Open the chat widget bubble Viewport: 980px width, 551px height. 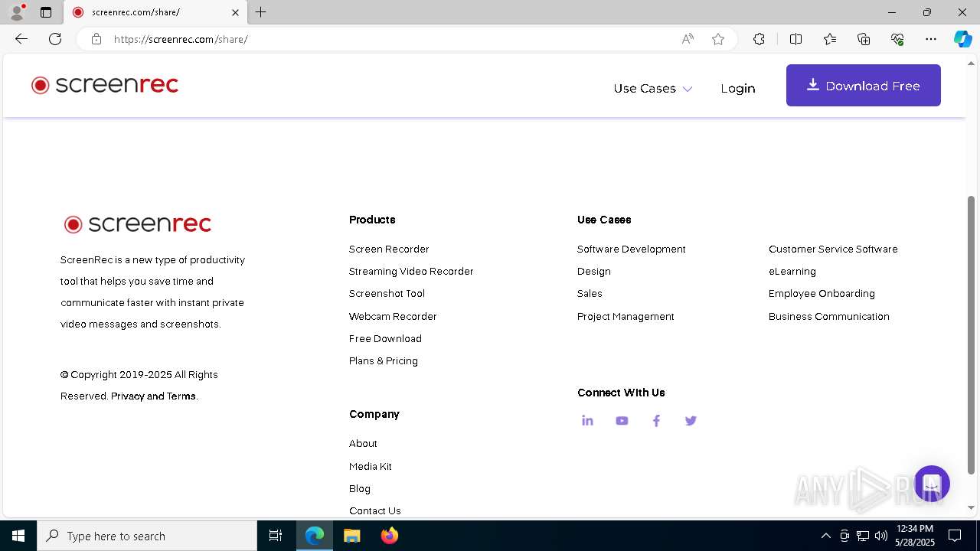[x=932, y=484]
